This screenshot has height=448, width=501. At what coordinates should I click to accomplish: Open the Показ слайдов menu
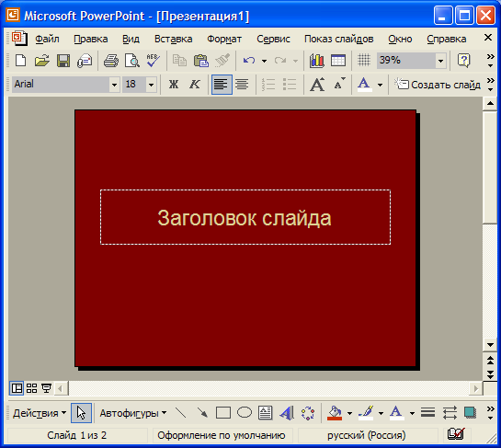pyautogui.click(x=338, y=39)
